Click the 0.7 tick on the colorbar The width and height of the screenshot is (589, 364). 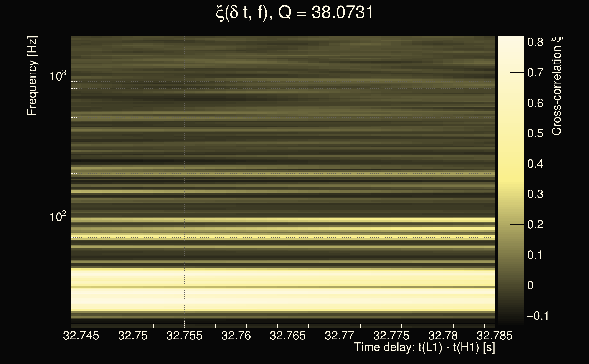tap(535, 73)
